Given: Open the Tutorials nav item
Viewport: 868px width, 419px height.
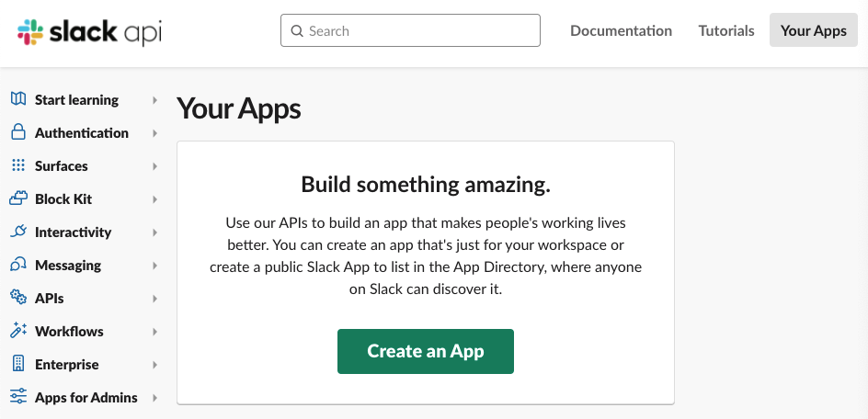Looking at the screenshot, I should pos(726,30).
